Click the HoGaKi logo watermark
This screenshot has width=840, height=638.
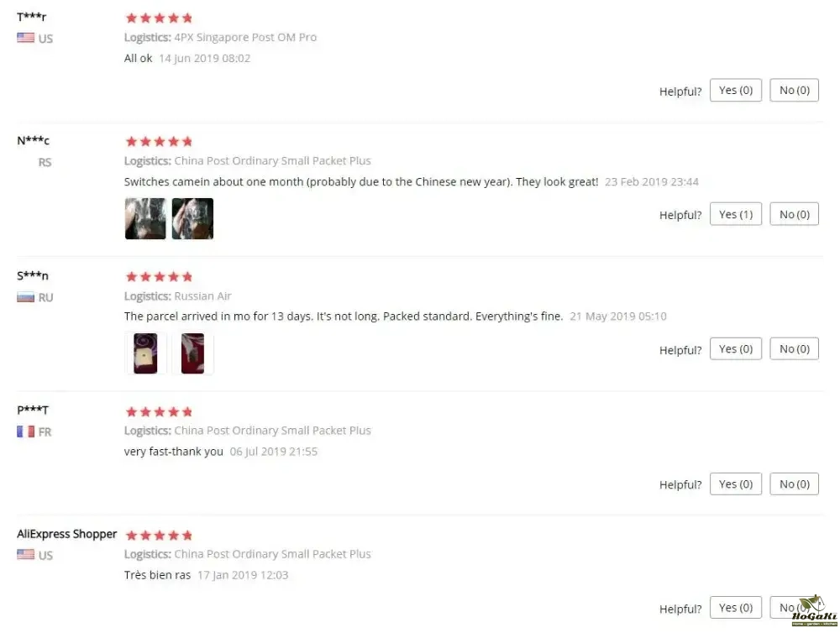(814, 610)
